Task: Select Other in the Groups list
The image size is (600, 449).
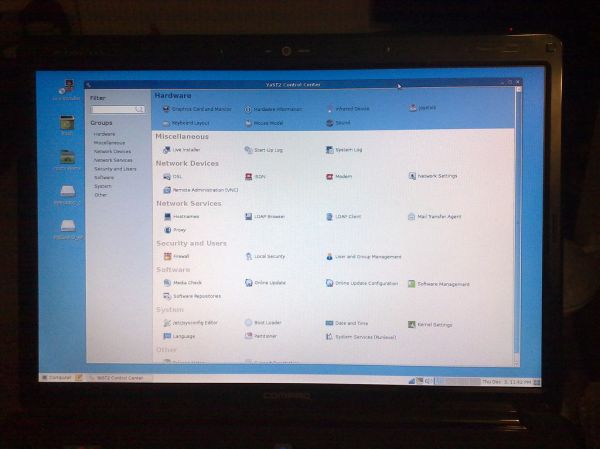Action: coord(101,195)
